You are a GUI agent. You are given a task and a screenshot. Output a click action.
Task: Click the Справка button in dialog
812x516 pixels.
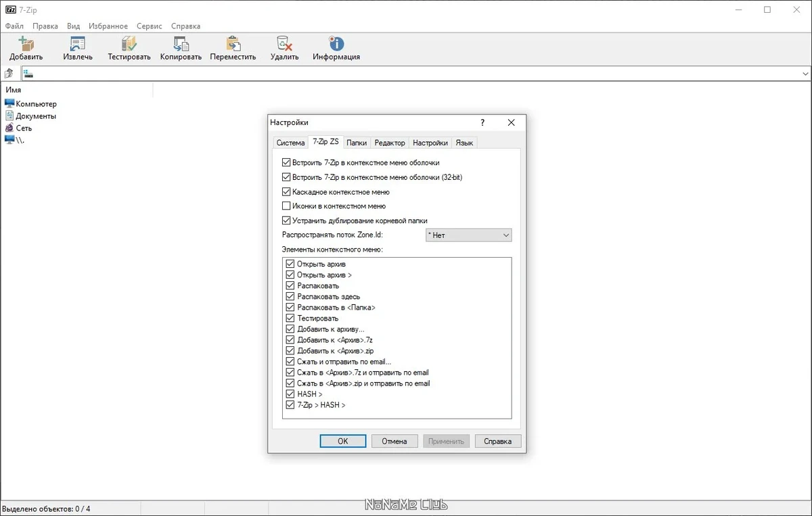498,441
